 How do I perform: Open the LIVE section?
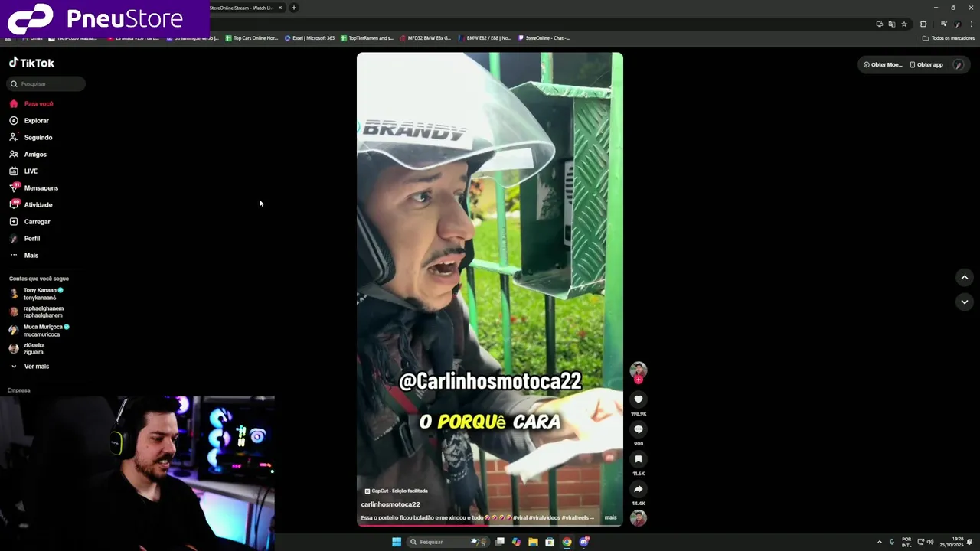[x=24, y=171]
